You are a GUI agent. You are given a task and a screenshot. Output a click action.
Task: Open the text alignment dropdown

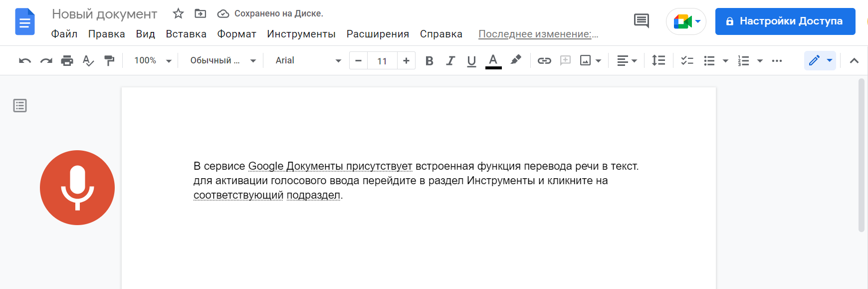pyautogui.click(x=627, y=61)
